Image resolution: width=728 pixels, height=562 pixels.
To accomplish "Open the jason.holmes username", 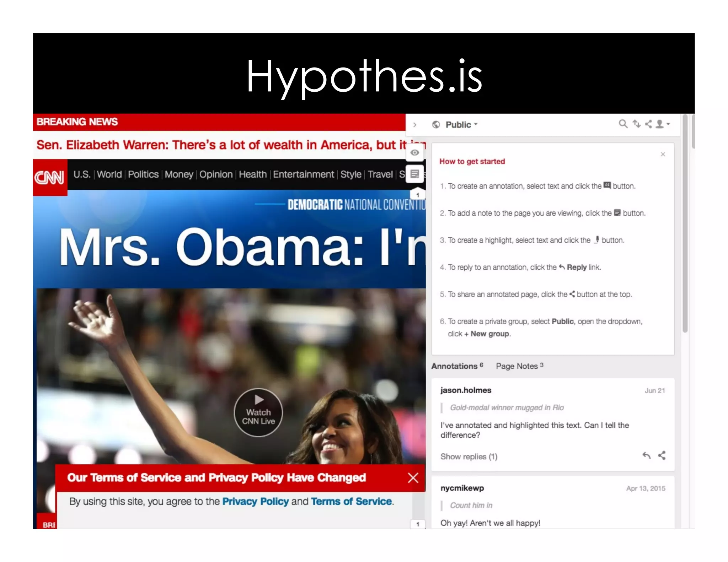I will 466,390.
